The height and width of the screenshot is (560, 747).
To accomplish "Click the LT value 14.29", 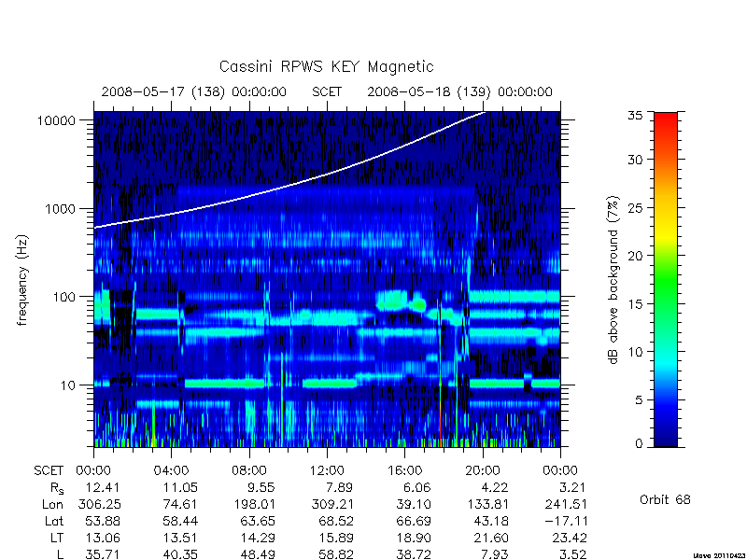I will [x=258, y=539].
